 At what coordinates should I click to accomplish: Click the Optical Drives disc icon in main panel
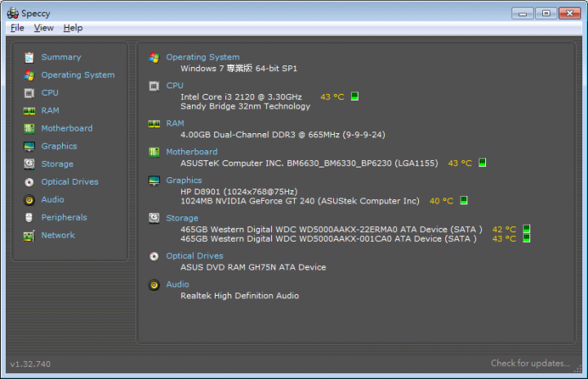coord(154,256)
